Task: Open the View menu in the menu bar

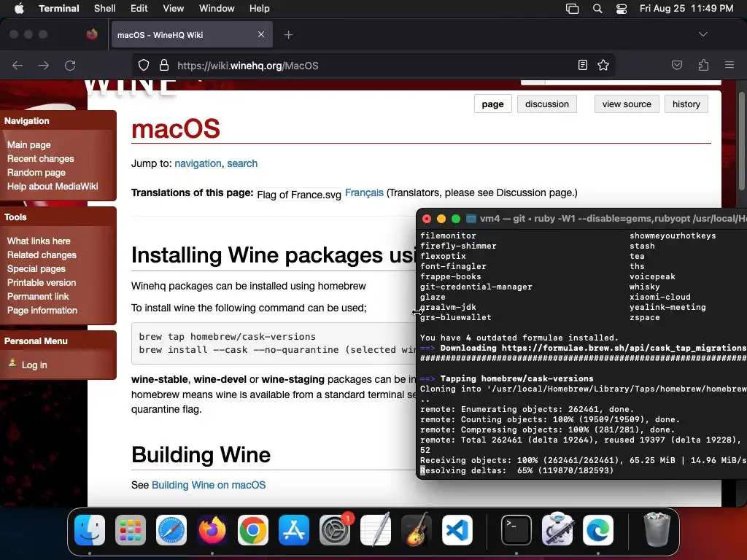Action: (x=173, y=9)
